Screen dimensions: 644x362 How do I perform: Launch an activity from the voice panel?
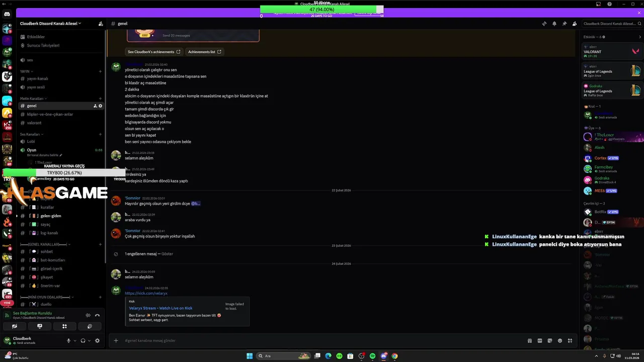[x=64, y=326]
